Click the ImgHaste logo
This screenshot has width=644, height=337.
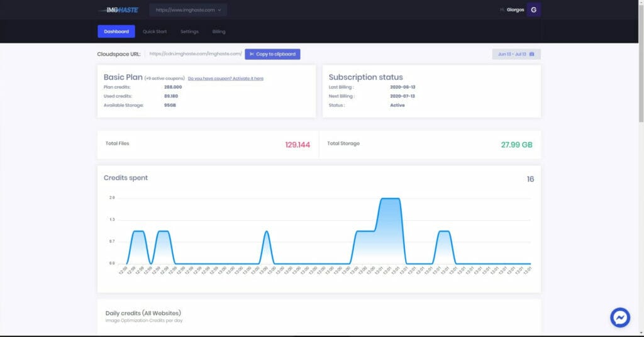(118, 10)
